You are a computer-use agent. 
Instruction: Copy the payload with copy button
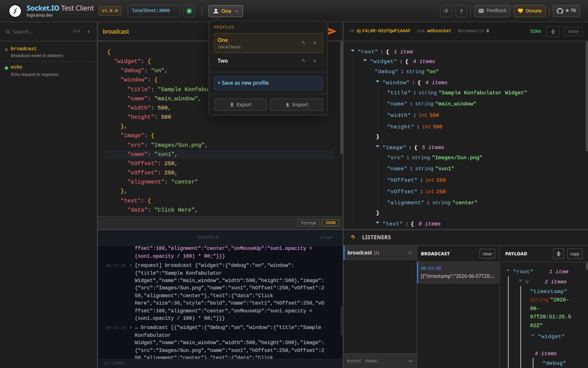click(x=574, y=253)
